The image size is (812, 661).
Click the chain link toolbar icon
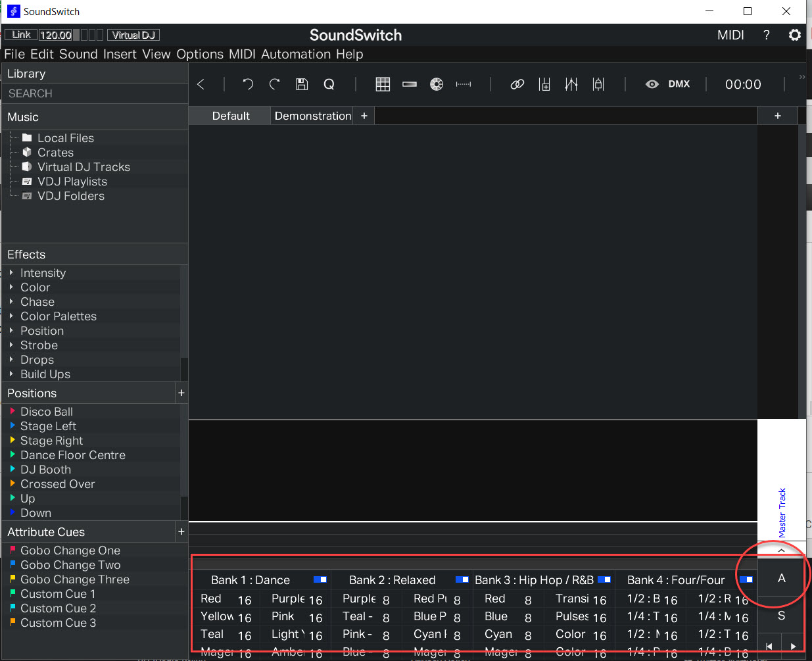517,84
